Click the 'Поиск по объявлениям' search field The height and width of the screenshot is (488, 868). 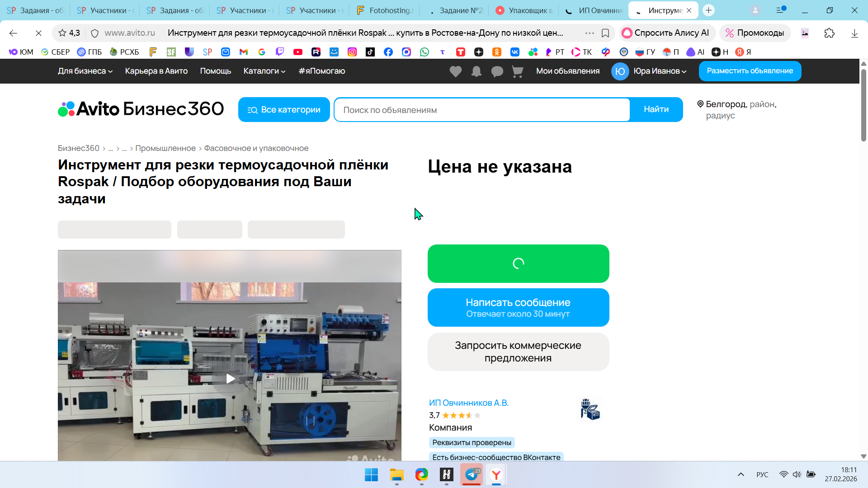[x=482, y=110]
